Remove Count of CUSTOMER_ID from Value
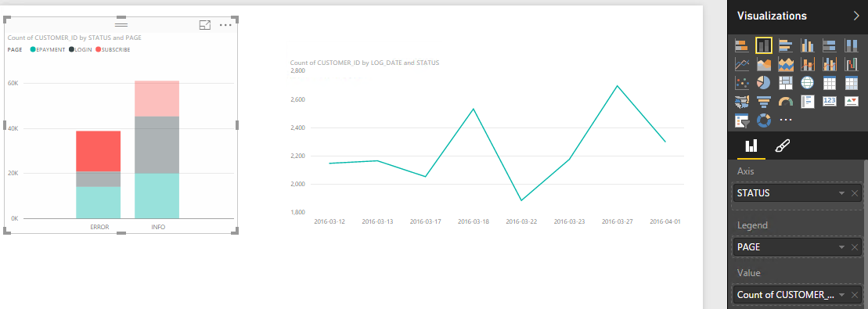The height and width of the screenshot is (309, 868). (854, 295)
